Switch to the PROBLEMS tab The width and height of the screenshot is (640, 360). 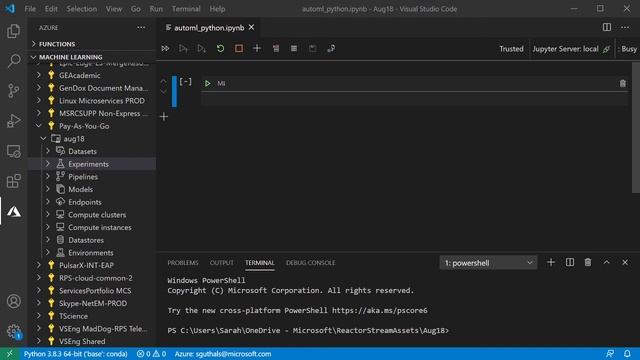(183, 263)
